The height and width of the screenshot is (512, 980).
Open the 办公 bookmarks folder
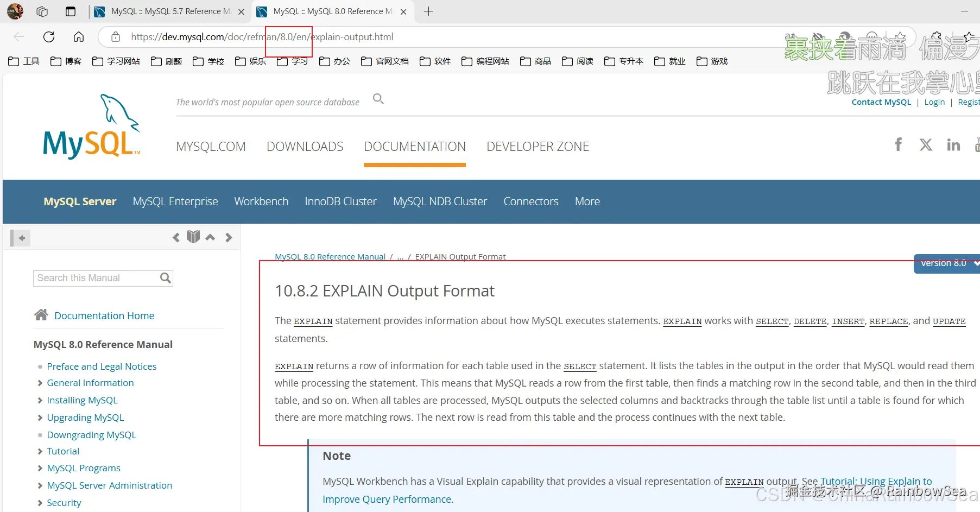point(334,61)
